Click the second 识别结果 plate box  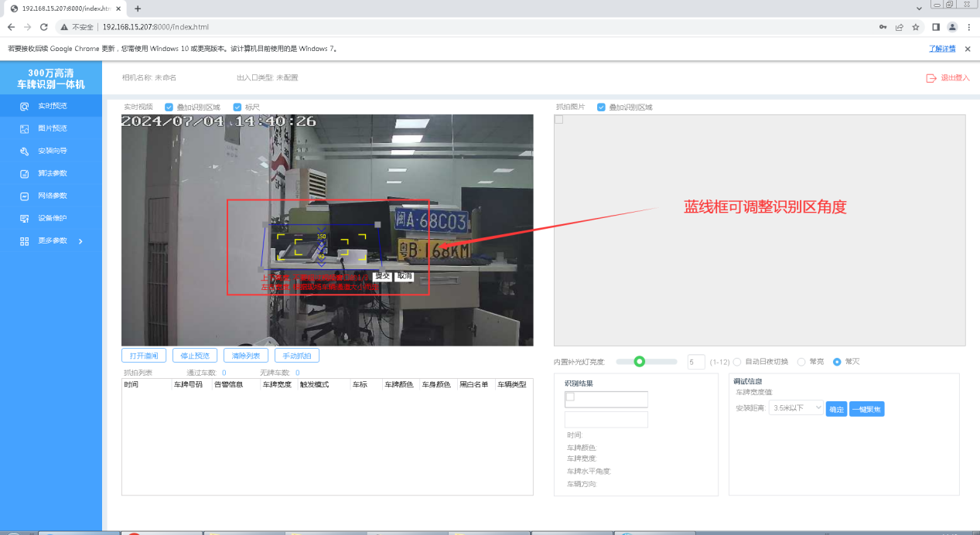606,420
